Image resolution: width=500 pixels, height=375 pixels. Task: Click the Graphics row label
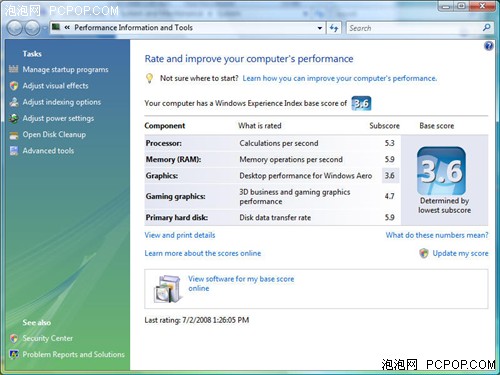pos(162,176)
